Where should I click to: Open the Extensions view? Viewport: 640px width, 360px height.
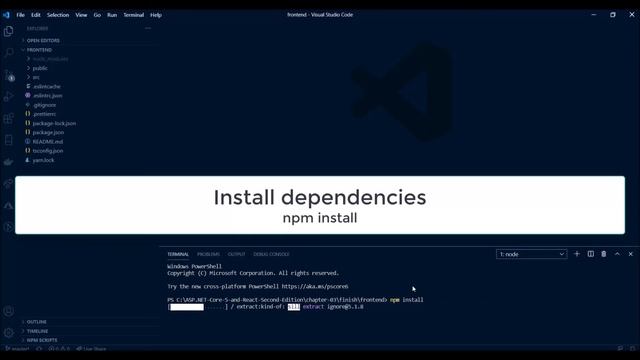(x=9, y=119)
